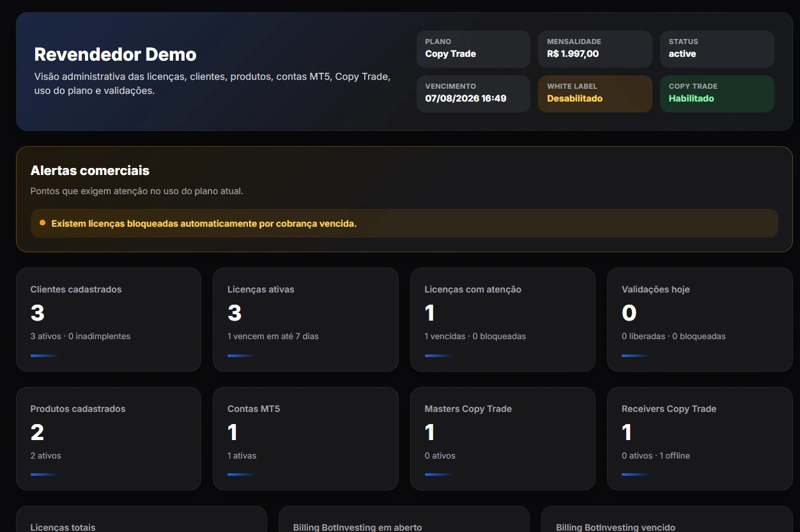Click the progress bar under Clientes cadastrados
Image resolution: width=800 pixels, height=532 pixels.
pyautogui.click(x=45, y=356)
